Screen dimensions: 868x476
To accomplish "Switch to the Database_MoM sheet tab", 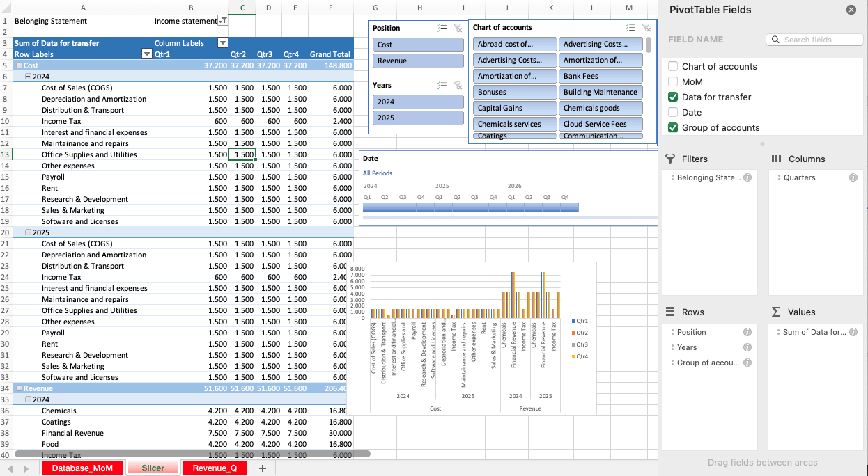I will pos(82,468).
